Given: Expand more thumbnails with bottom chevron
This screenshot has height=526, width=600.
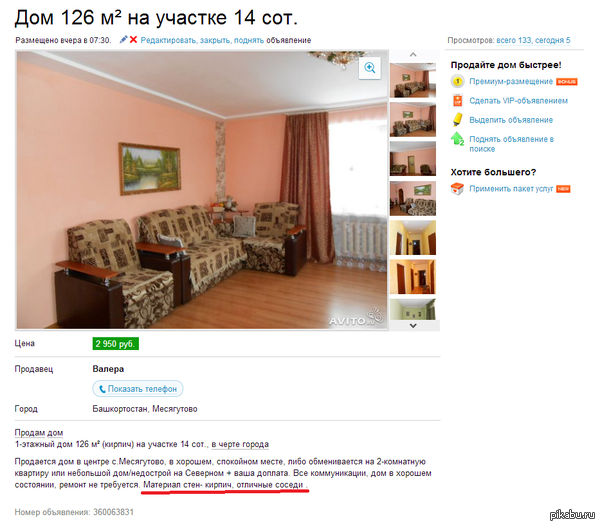Looking at the screenshot, I should point(413,326).
